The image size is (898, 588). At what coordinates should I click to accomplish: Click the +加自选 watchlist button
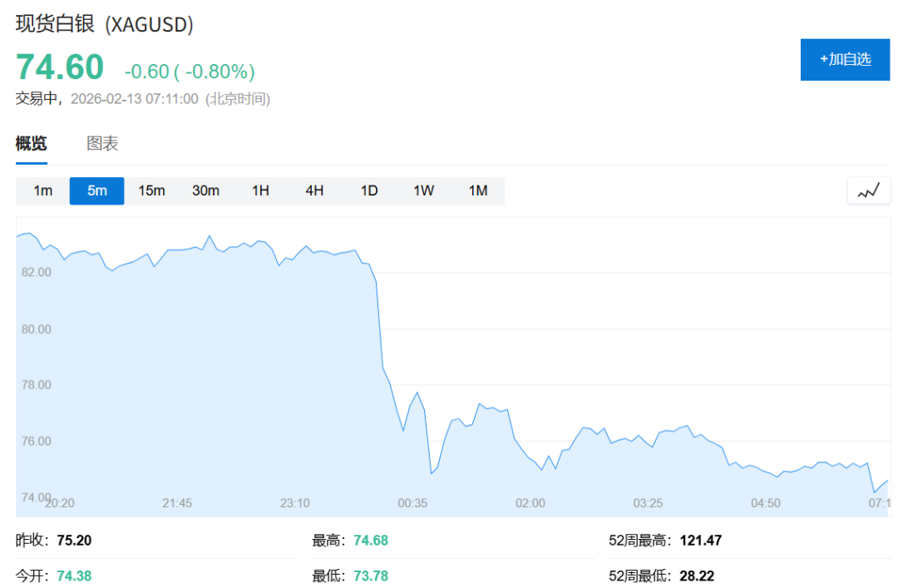(845, 59)
